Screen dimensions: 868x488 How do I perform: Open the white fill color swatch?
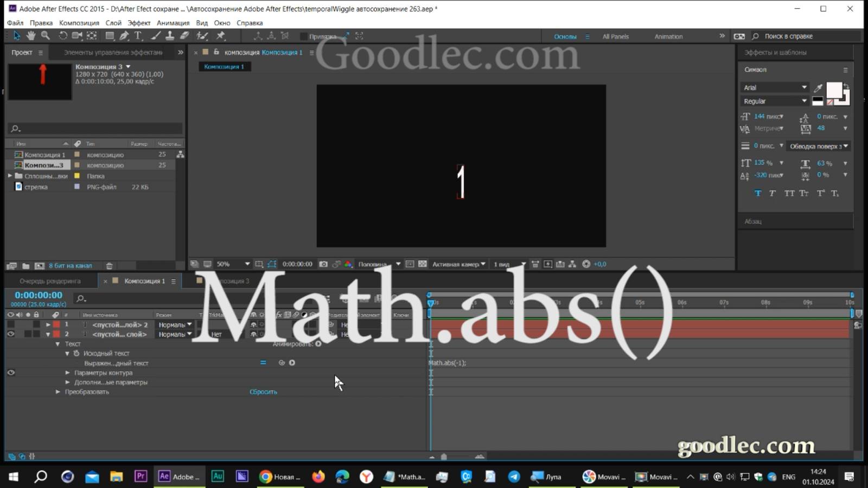pos(834,90)
